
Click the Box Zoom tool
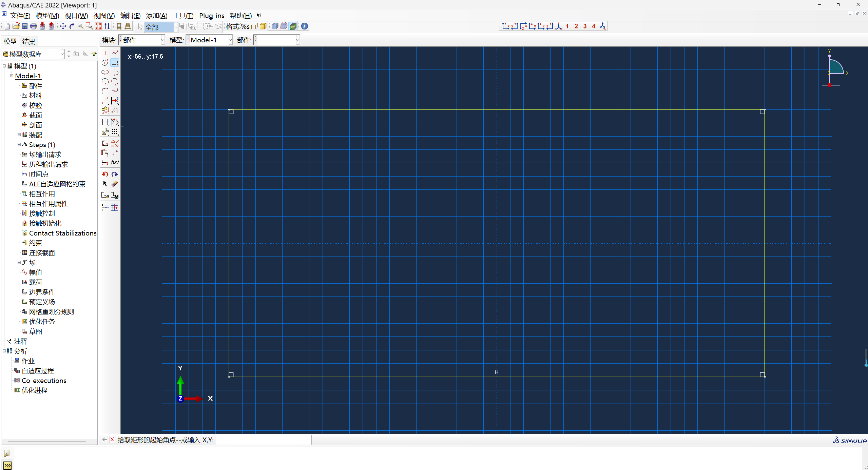click(89, 26)
